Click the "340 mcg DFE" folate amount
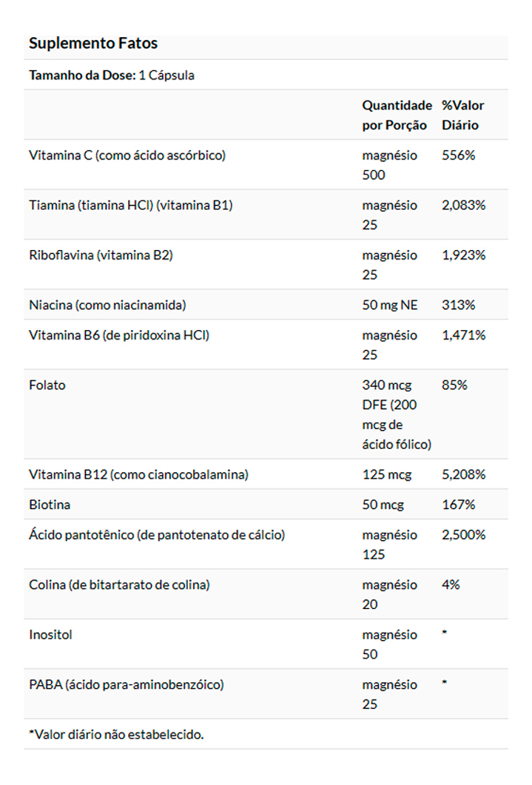532x785 pixels. pyautogui.click(x=397, y=414)
